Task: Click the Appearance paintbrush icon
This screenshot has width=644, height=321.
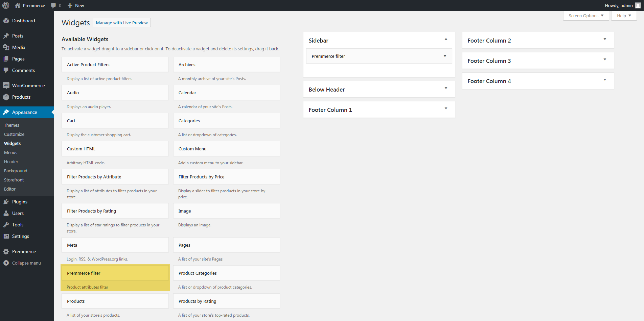Action: click(6, 112)
